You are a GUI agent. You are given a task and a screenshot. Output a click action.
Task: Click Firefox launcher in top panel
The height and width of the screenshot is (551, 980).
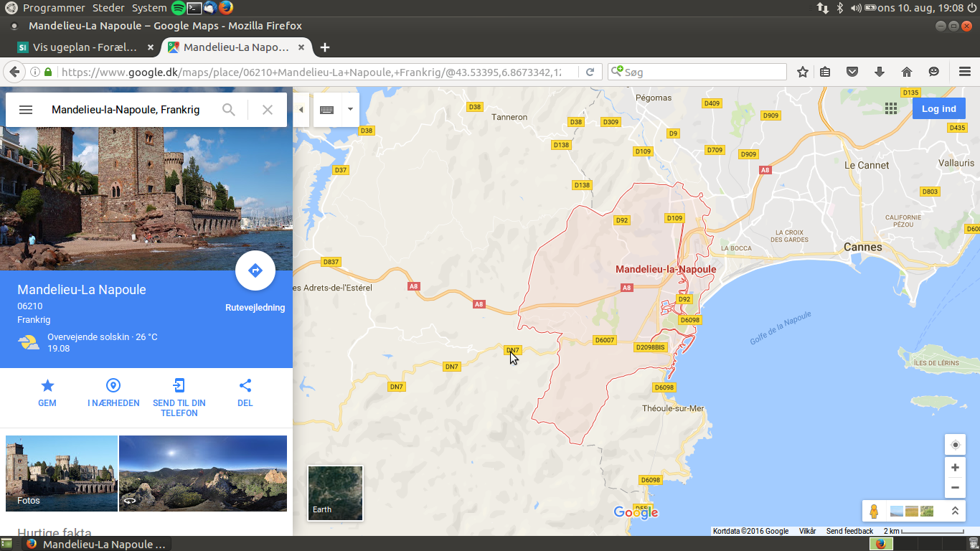tap(226, 8)
